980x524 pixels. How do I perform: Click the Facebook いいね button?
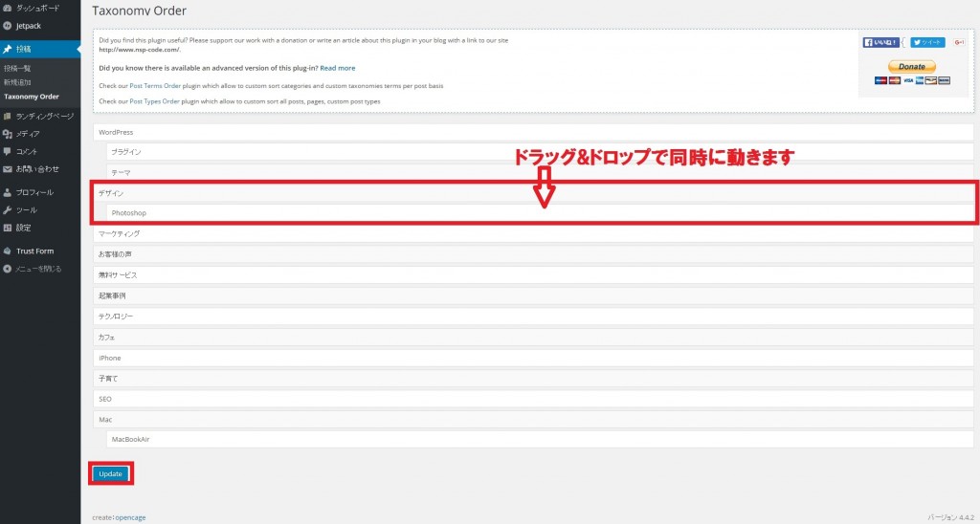880,42
